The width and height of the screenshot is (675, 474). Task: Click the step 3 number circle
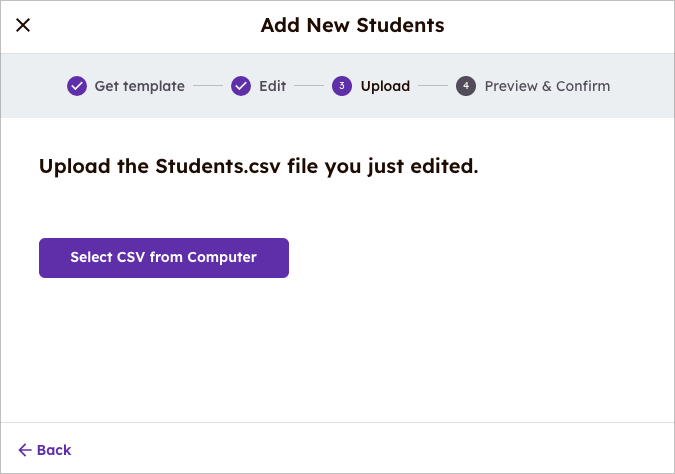[x=342, y=86]
